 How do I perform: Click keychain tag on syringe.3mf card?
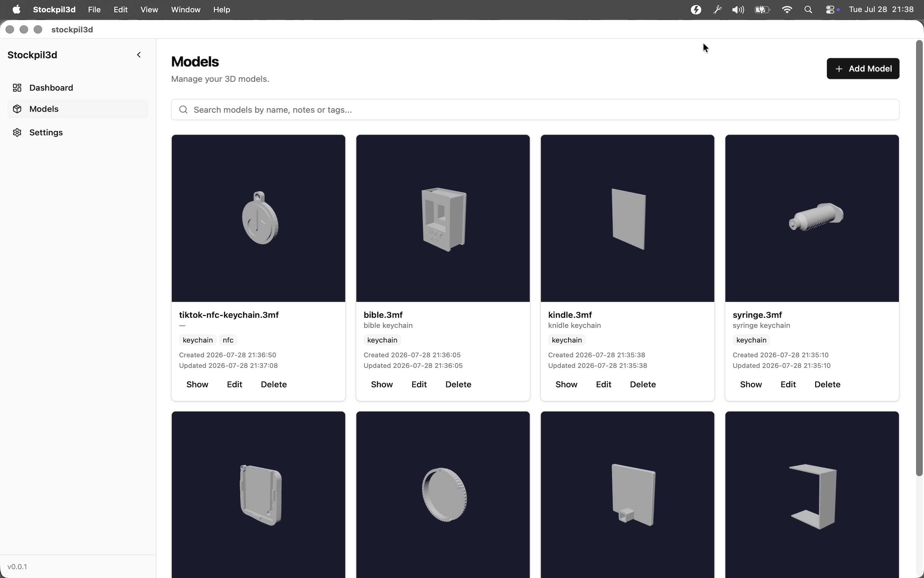point(751,340)
